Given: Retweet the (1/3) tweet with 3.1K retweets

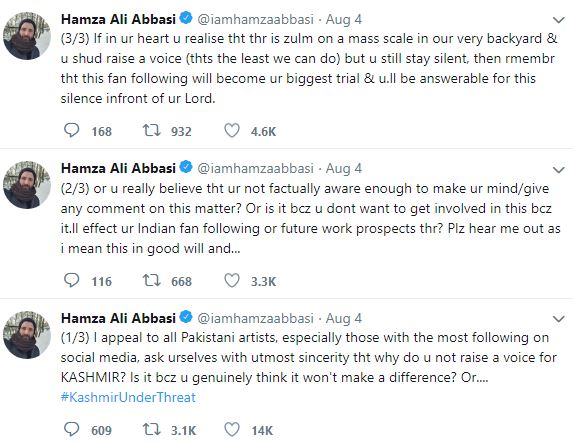Looking at the screenshot, I should tap(152, 429).
